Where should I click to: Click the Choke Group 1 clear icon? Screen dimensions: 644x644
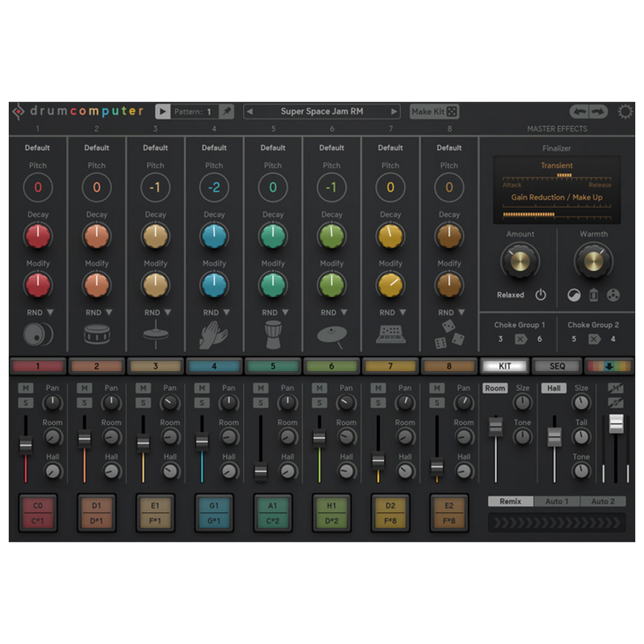click(x=520, y=339)
